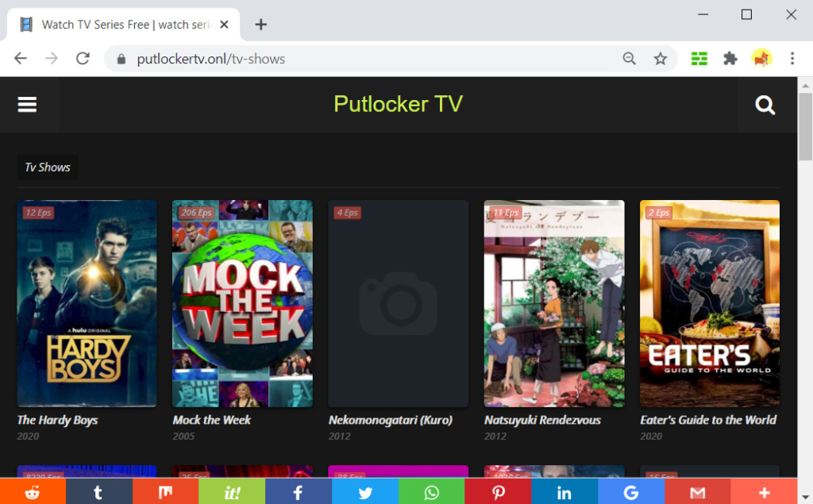Bookmark this page with the star

(660, 59)
